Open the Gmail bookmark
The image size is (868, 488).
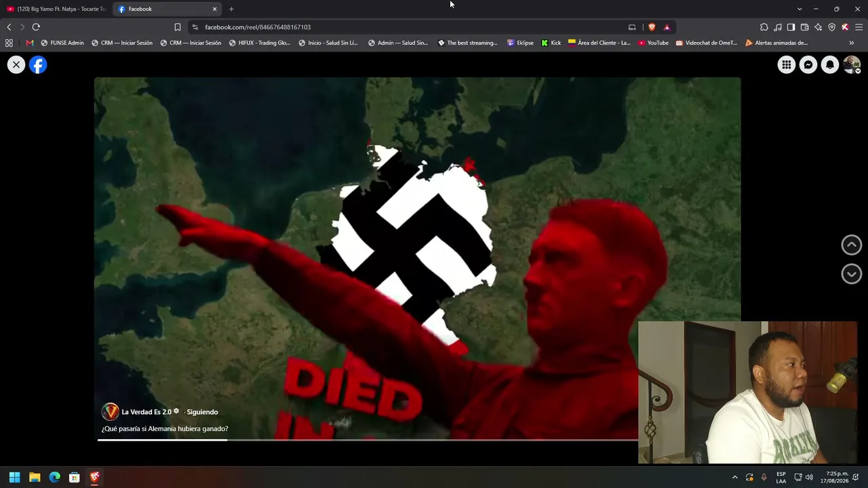[29, 43]
